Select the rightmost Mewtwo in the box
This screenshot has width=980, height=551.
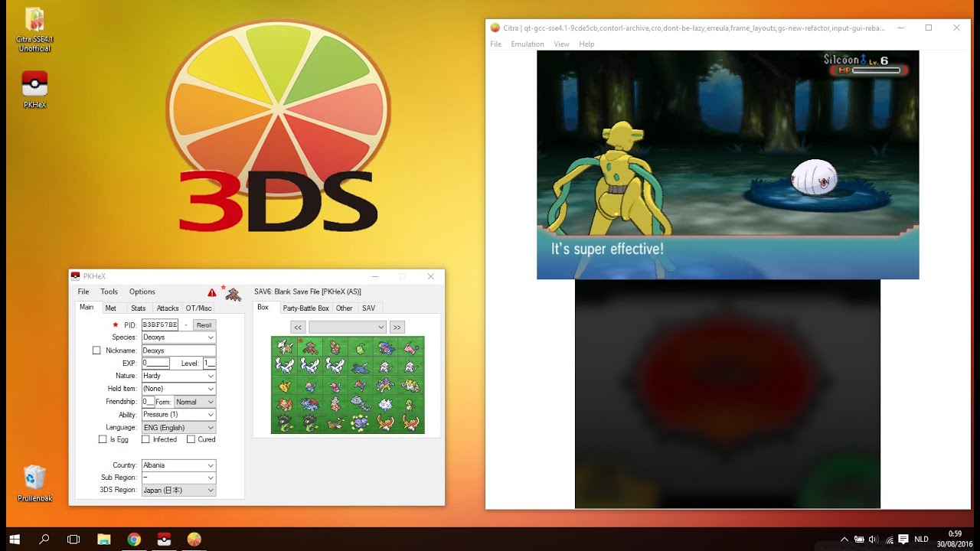pos(412,365)
